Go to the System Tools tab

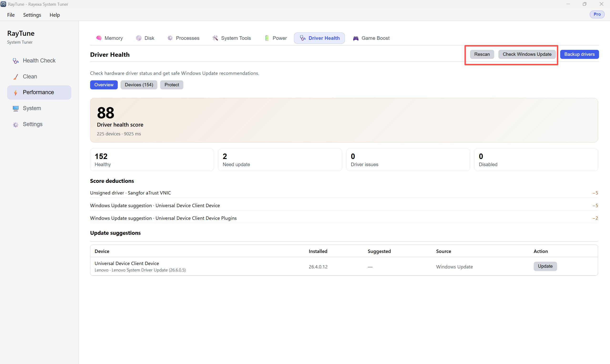click(232, 38)
